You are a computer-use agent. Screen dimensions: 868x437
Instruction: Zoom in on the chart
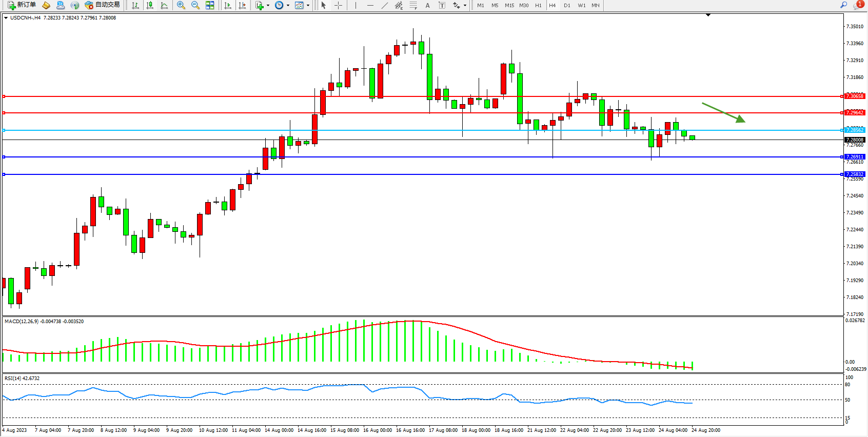tap(181, 5)
